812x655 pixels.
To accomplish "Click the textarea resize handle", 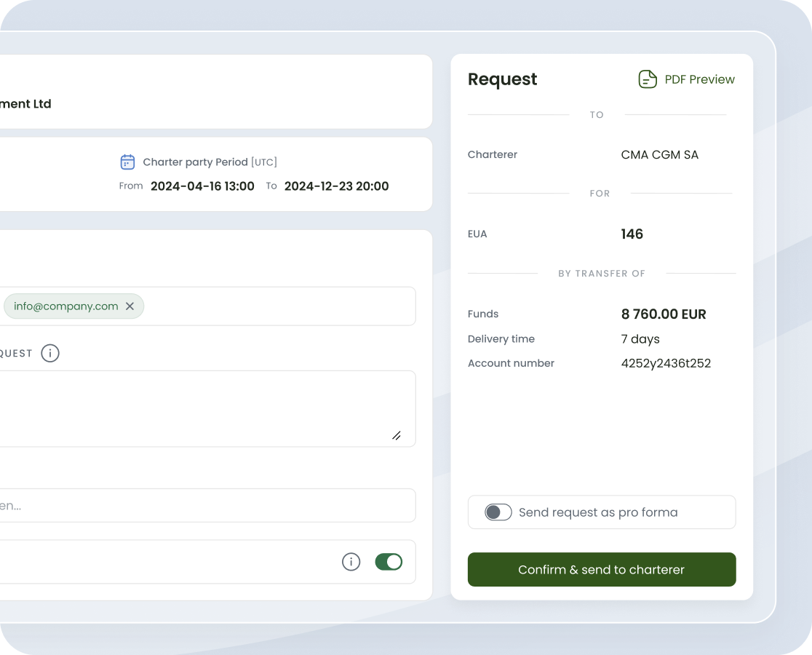I will [x=397, y=435].
